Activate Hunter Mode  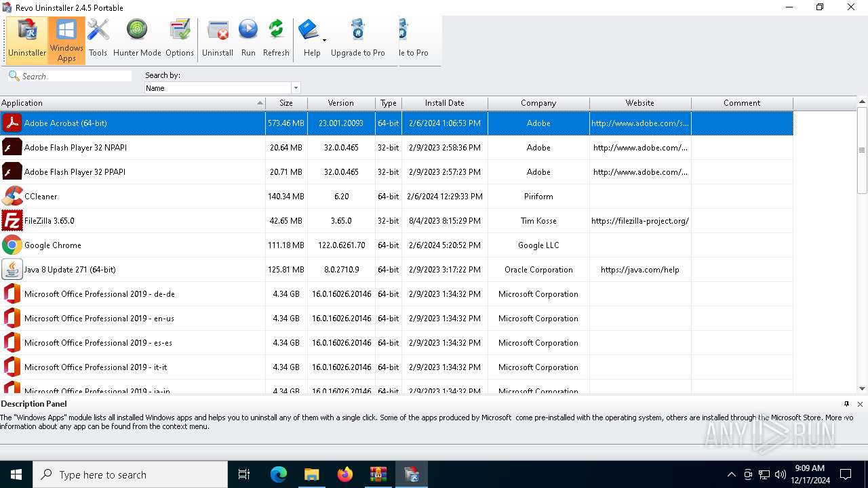tap(137, 41)
